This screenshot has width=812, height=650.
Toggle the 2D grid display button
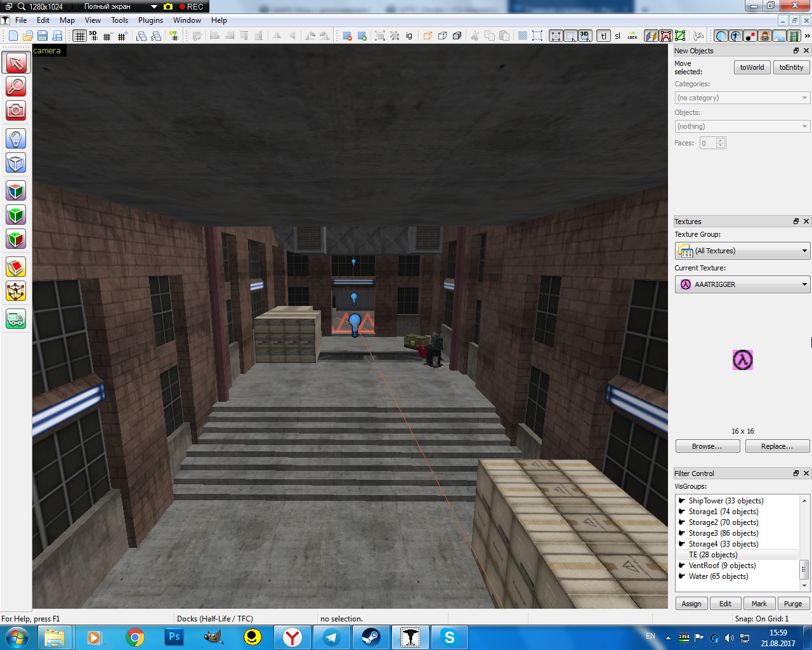pos(79,36)
